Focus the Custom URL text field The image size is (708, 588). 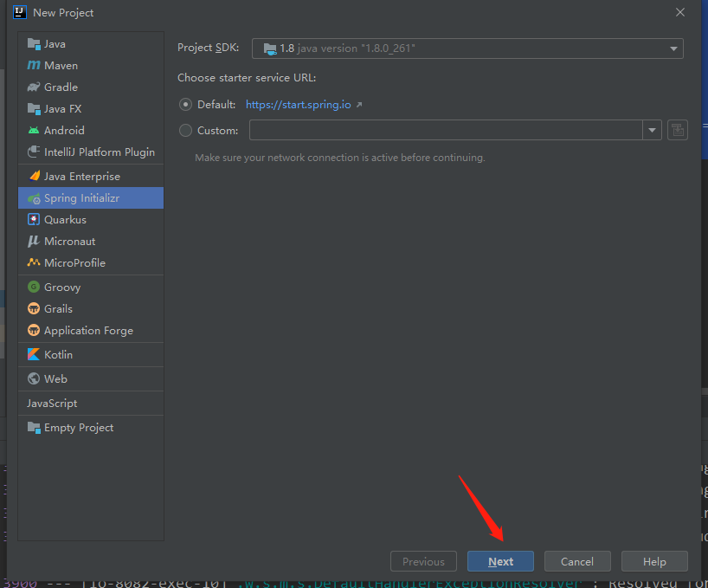tap(446, 130)
